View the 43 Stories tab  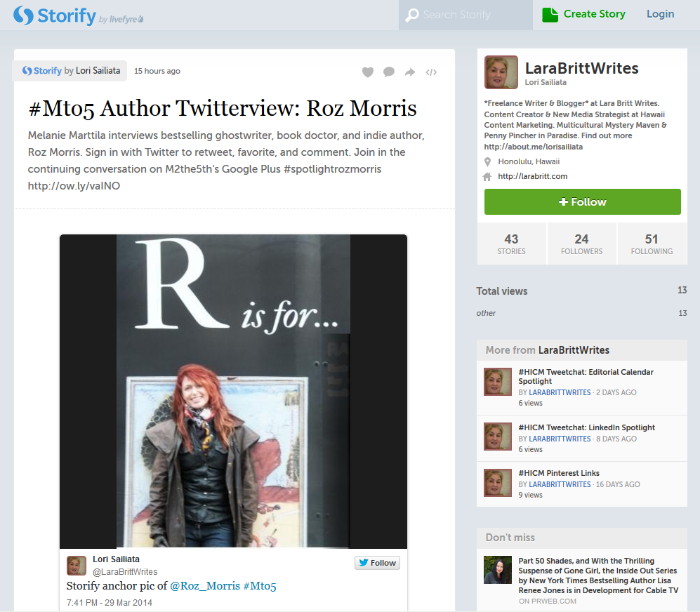point(511,244)
